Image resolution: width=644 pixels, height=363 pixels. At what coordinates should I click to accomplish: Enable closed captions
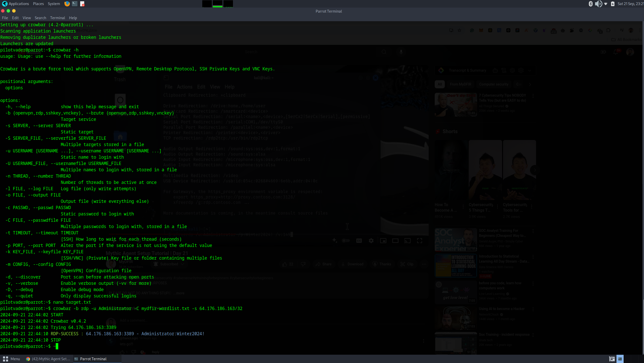pyautogui.click(x=359, y=240)
